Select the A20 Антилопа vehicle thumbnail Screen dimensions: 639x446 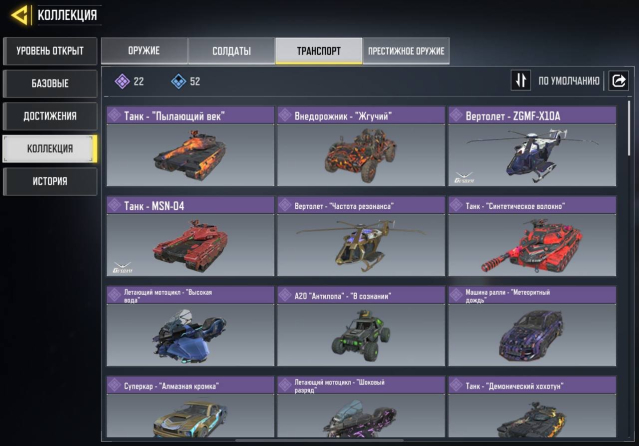(x=361, y=335)
